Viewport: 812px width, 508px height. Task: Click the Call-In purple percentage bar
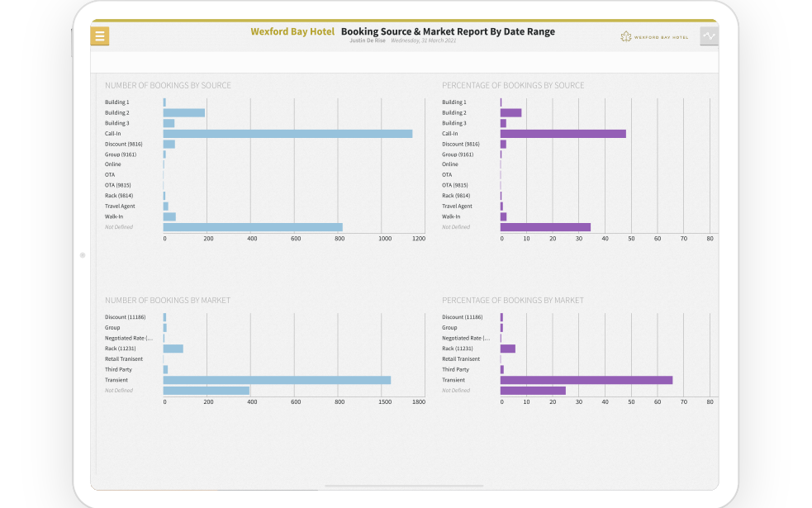point(563,134)
